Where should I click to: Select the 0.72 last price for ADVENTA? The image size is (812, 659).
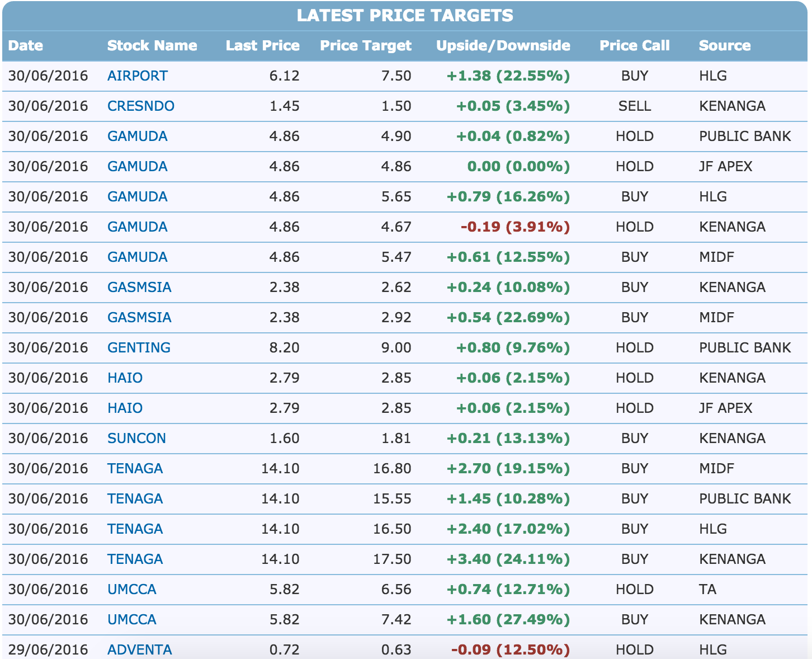284,650
